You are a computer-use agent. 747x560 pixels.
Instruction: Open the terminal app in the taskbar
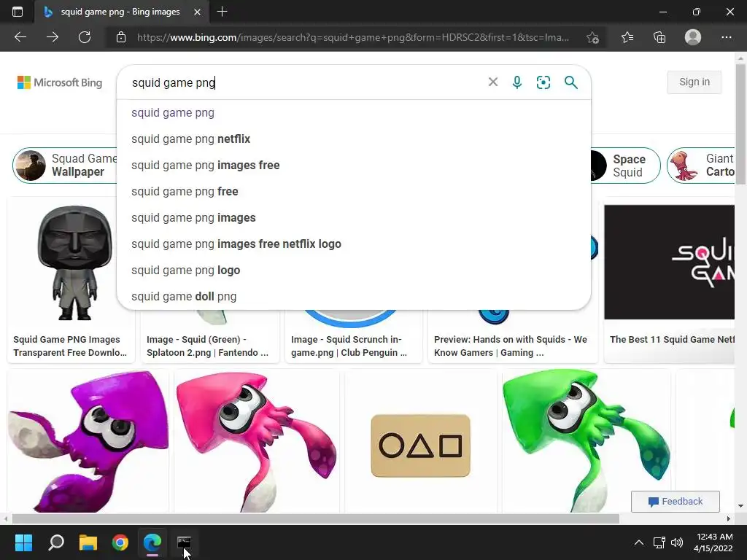coord(184,542)
